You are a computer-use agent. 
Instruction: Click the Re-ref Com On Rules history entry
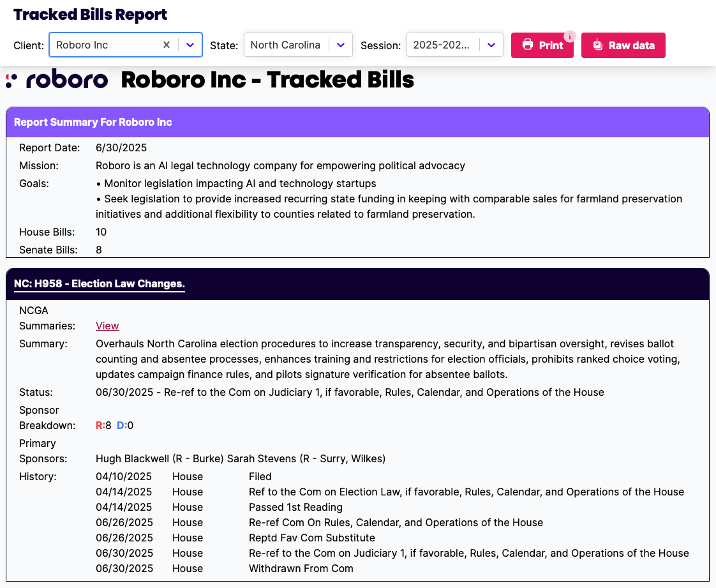tap(396, 522)
